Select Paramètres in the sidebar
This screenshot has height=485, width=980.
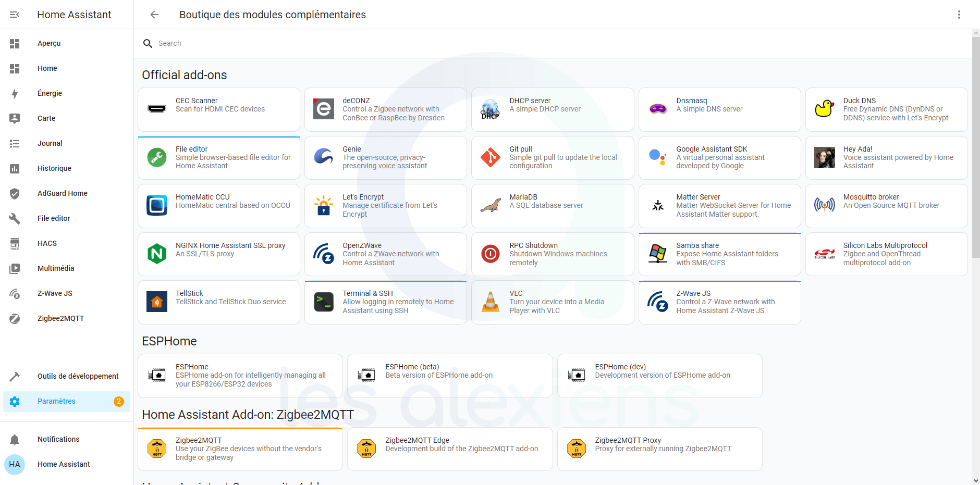pos(67,401)
